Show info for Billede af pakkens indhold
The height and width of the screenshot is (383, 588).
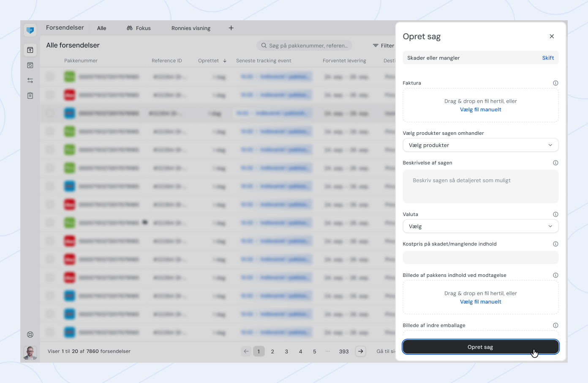tap(555, 275)
